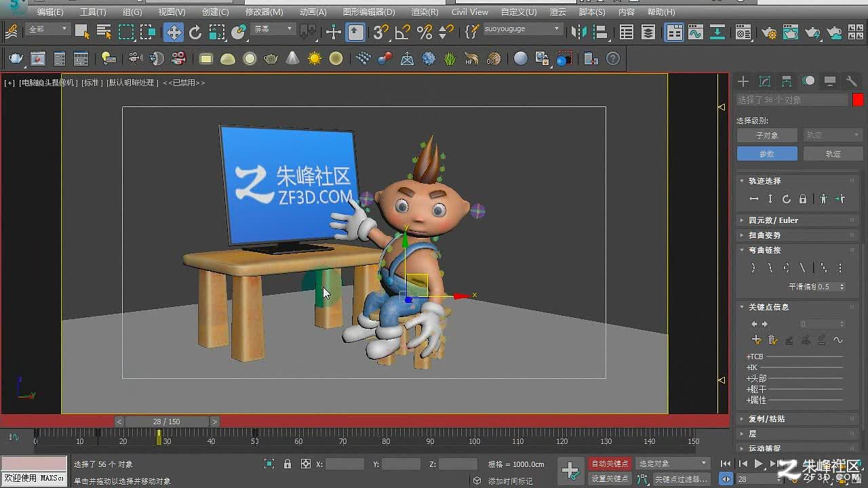868x488 pixels.
Task: Open the 工具(T) menu
Action: point(93,12)
